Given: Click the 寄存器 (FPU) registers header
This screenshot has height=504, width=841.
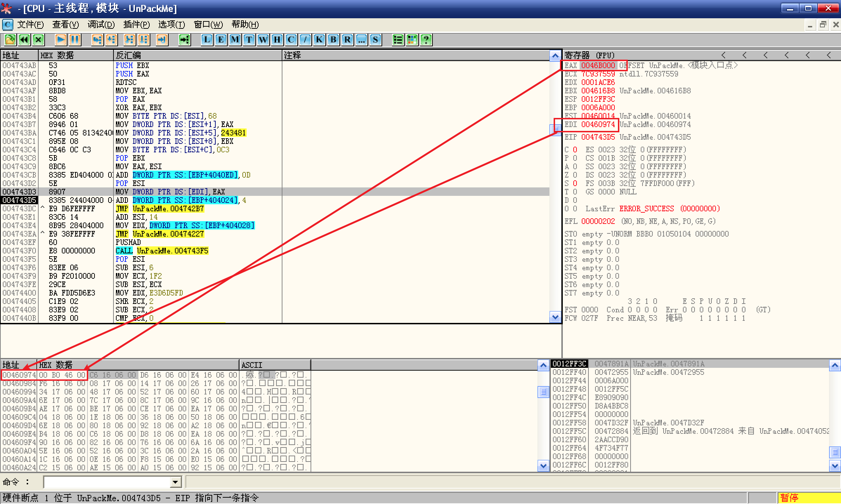Looking at the screenshot, I should coord(589,55).
